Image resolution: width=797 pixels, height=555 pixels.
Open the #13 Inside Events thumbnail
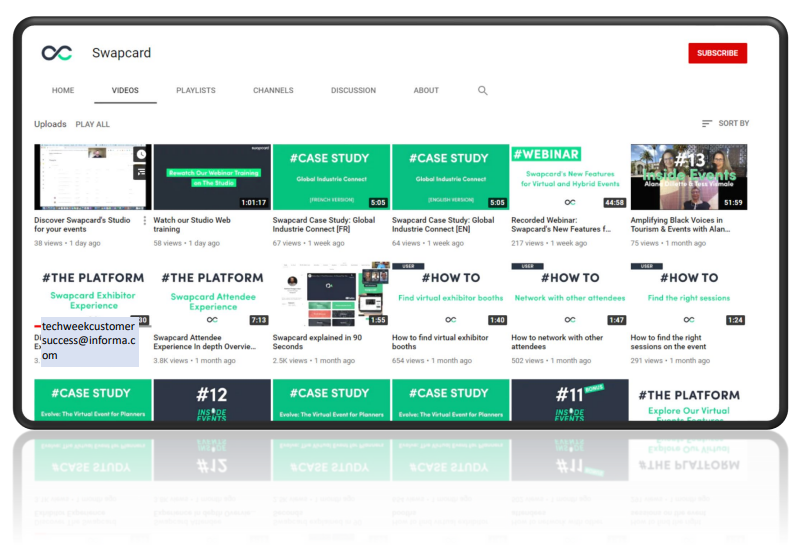(x=689, y=177)
